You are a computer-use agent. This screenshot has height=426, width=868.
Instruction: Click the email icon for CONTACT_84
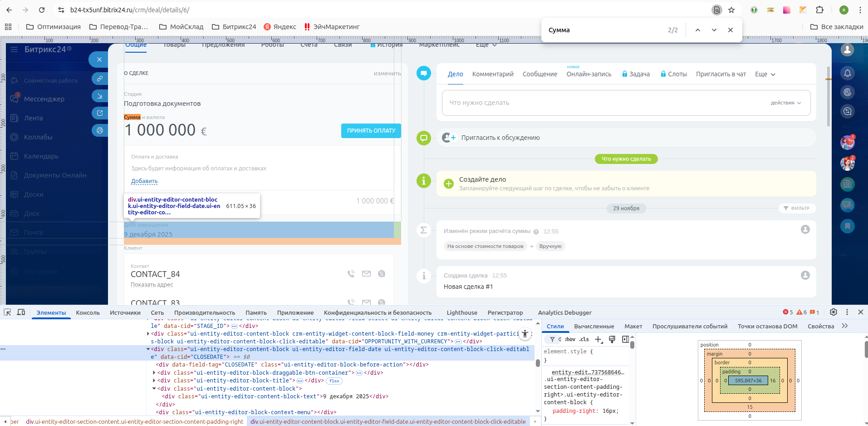coord(366,274)
